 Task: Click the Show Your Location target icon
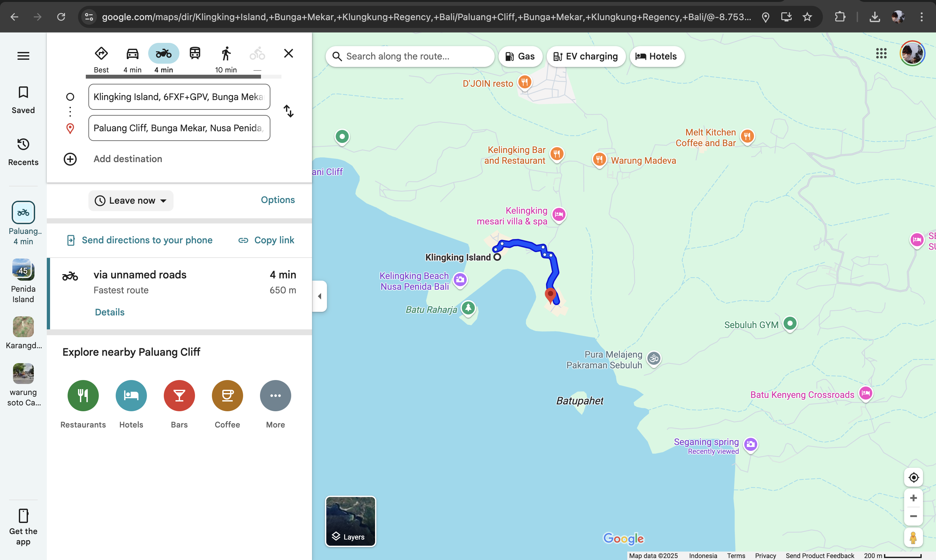pos(913,477)
